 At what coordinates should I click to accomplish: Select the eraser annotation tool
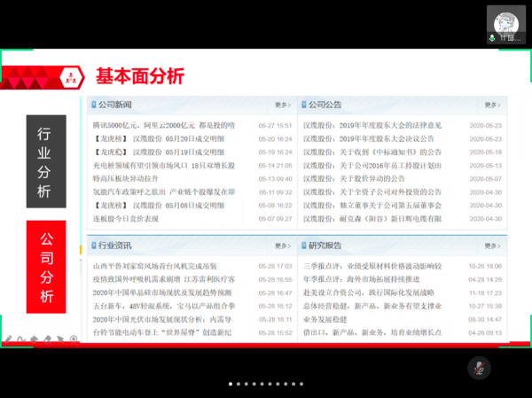[x=47, y=339]
